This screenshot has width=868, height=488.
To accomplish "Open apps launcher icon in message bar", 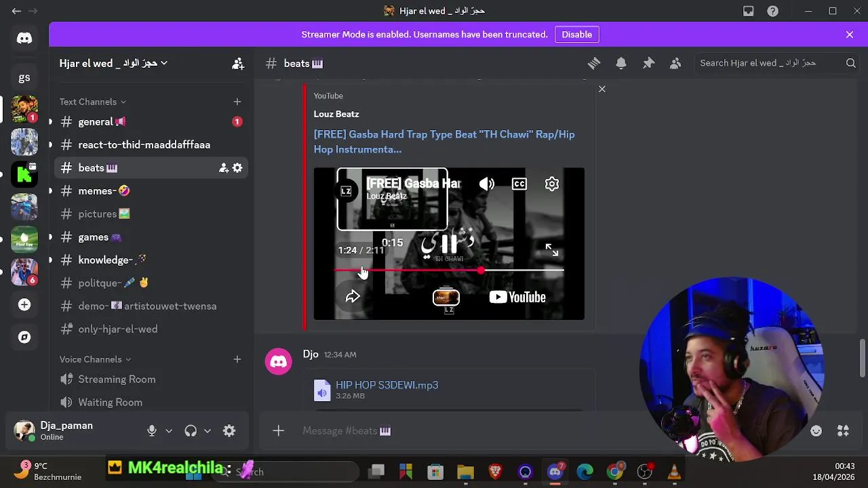I will click(844, 431).
